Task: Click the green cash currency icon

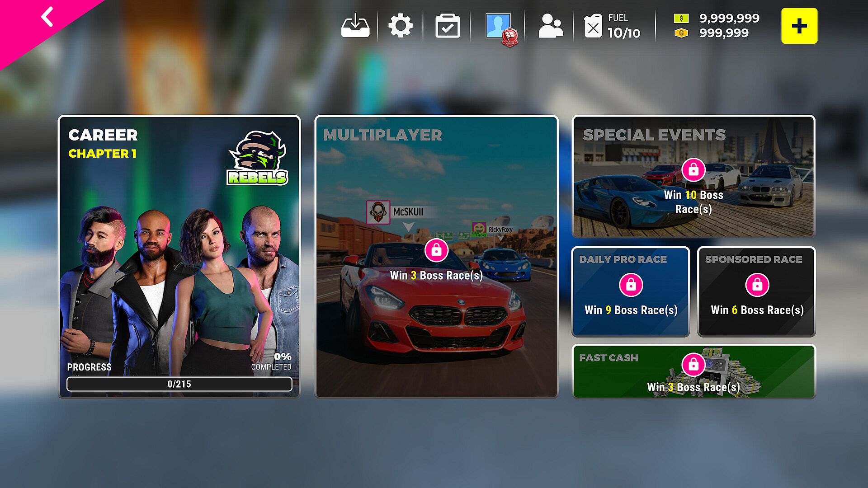Action: (x=681, y=19)
